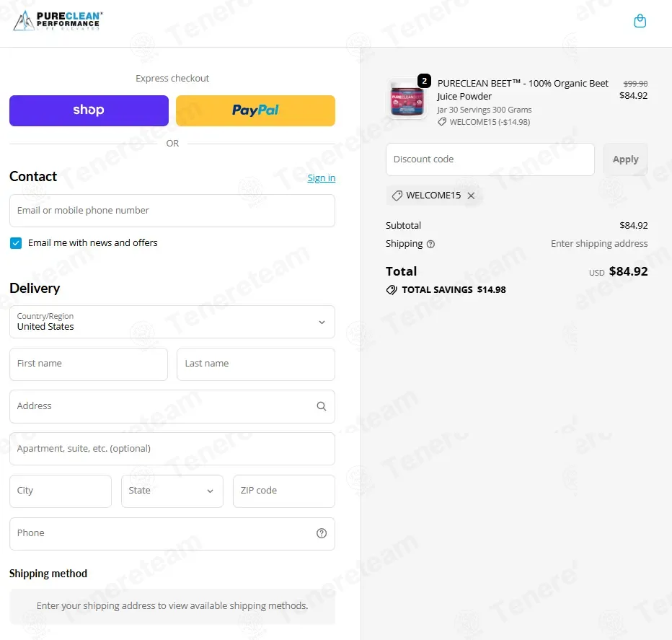Uncheck Email me with news and offers
The width and height of the screenshot is (672, 640).
(x=16, y=243)
